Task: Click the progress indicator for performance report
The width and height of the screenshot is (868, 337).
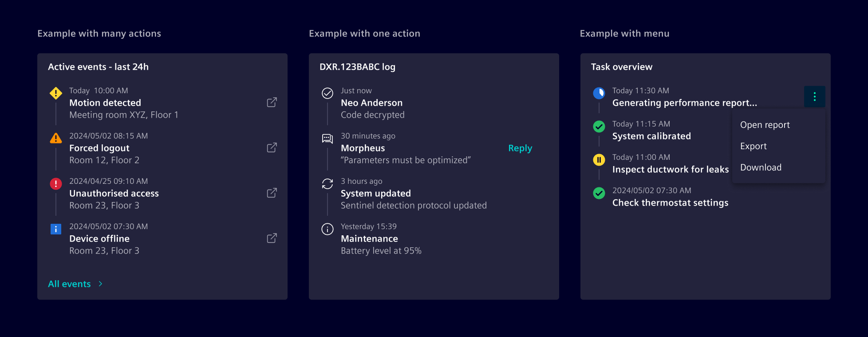Action: point(599,93)
